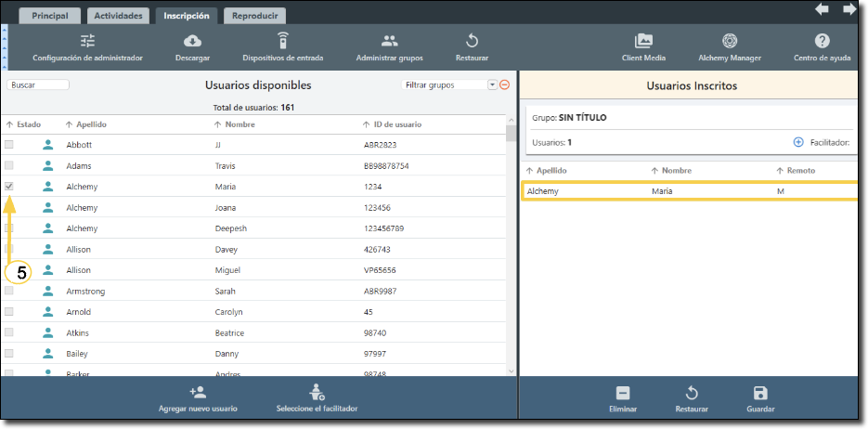The width and height of the screenshot is (868, 429).
Task: Click into the Buscar search field
Action: (x=38, y=84)
